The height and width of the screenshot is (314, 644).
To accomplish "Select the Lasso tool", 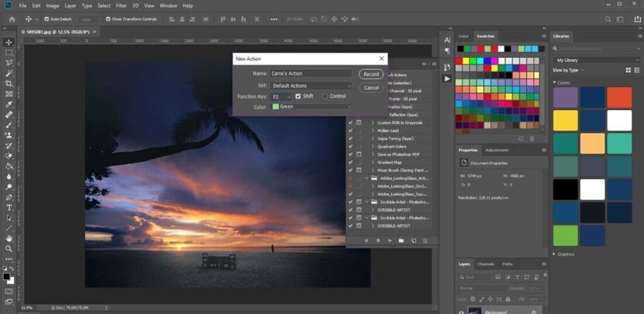I will [9, 63].
